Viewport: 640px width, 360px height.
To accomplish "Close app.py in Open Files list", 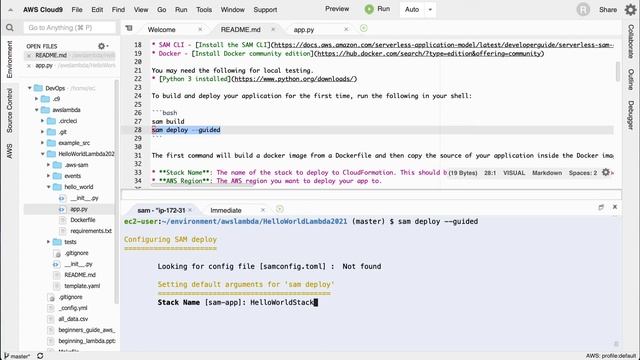I will 29,66.
